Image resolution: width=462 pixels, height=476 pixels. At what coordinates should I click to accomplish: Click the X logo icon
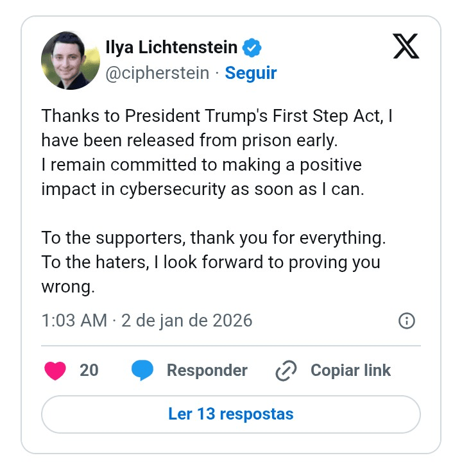[x=406, y=46]
